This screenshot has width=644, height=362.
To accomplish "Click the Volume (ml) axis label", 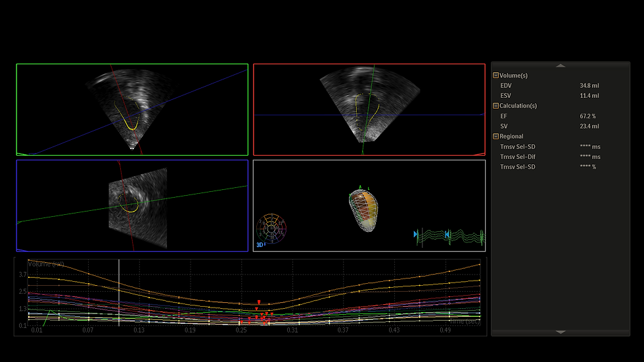I will point(46,264).
